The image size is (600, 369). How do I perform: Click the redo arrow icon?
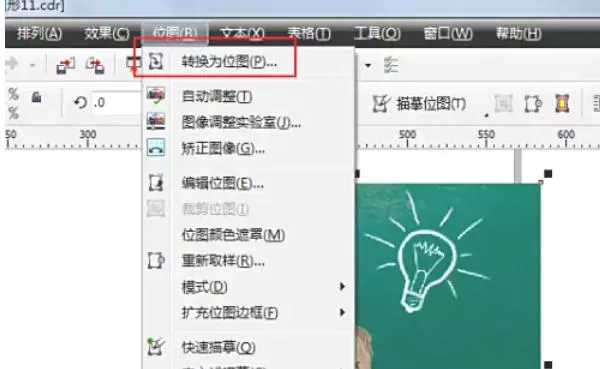click(x=12, y=64)
